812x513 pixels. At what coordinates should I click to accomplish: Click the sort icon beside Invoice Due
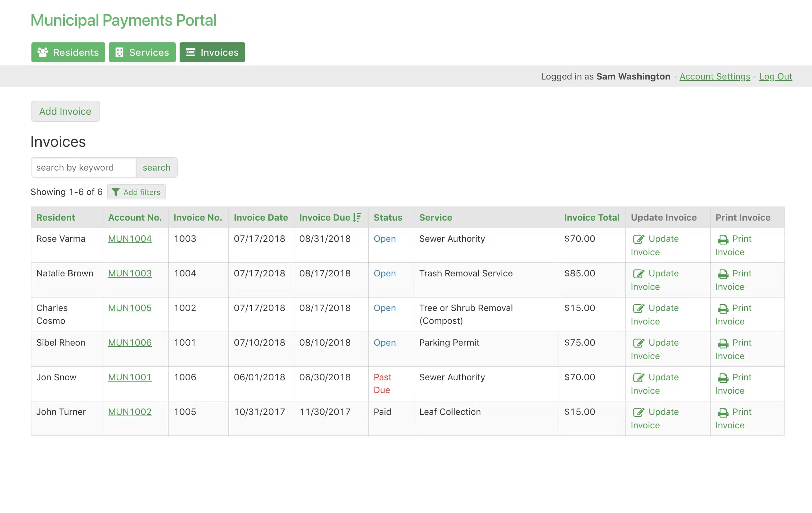click(357, 217)
